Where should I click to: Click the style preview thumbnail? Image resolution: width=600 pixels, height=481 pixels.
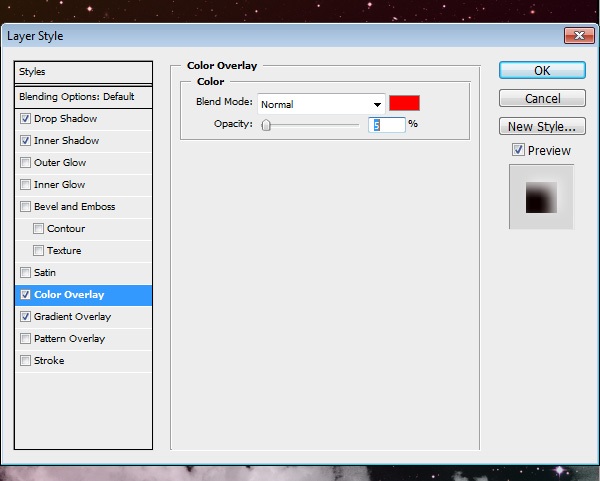click(541, 197)
